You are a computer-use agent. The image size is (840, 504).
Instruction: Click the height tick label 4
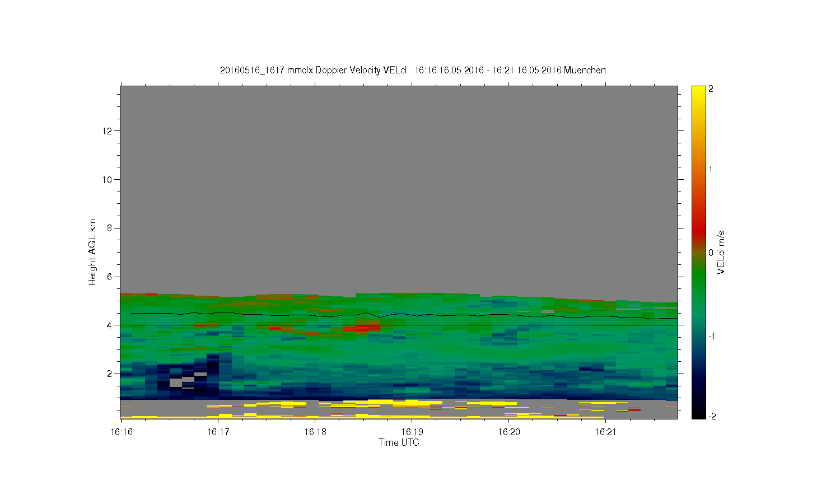(110, 325)
